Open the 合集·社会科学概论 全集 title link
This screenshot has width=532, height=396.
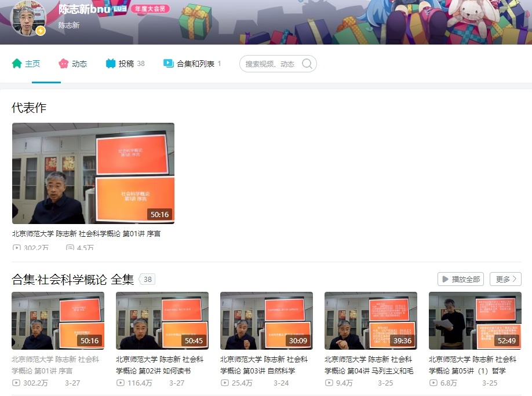click(72, 280)
